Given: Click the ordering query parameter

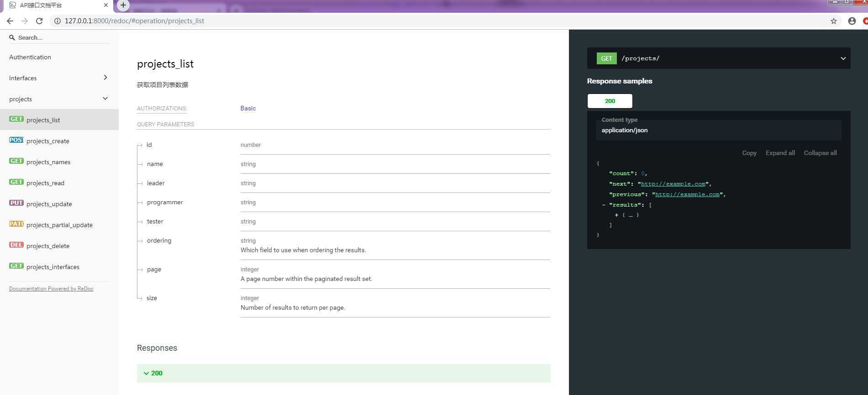Looking at the screenshot, I should (x=159, y=240).
